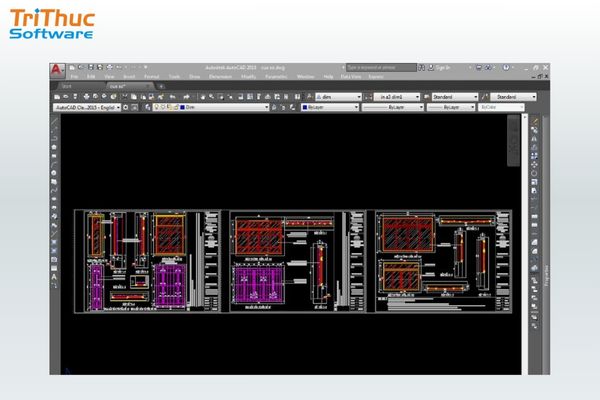Screen dimensions: 600x400
Task: Open the workspace dropdown AutoCAD Classic
Action: tap(87, 108)
